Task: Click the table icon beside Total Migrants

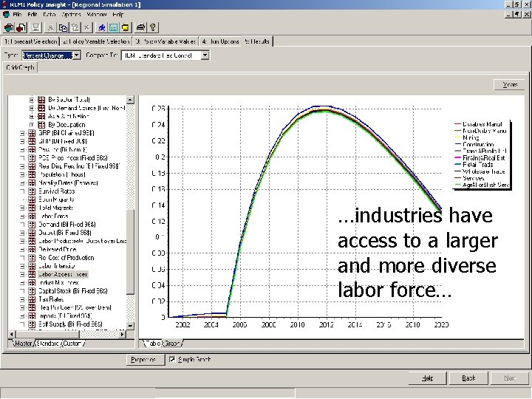Action: pyautogui.click(x=32, y=208)
